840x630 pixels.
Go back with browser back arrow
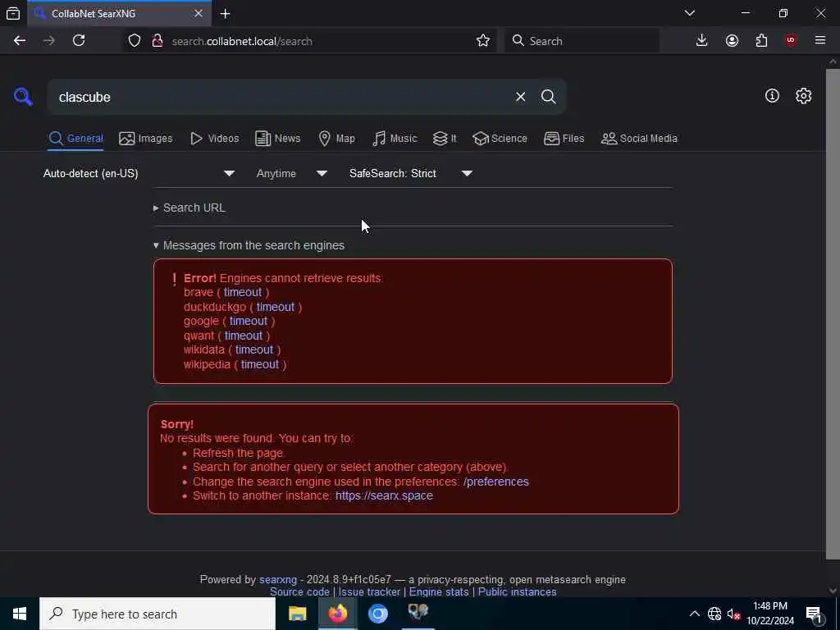(20, 41)
